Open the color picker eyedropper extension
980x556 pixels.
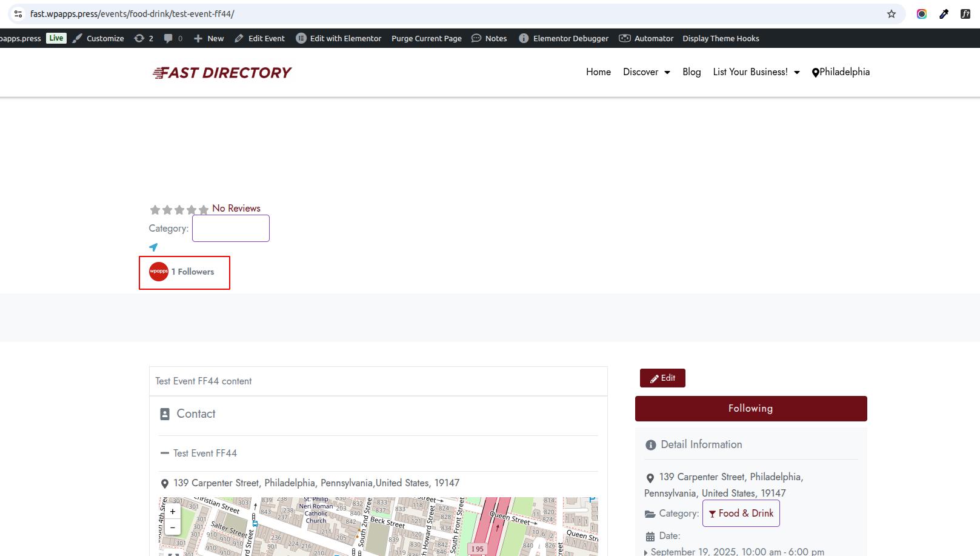click(x=944, y=14)
